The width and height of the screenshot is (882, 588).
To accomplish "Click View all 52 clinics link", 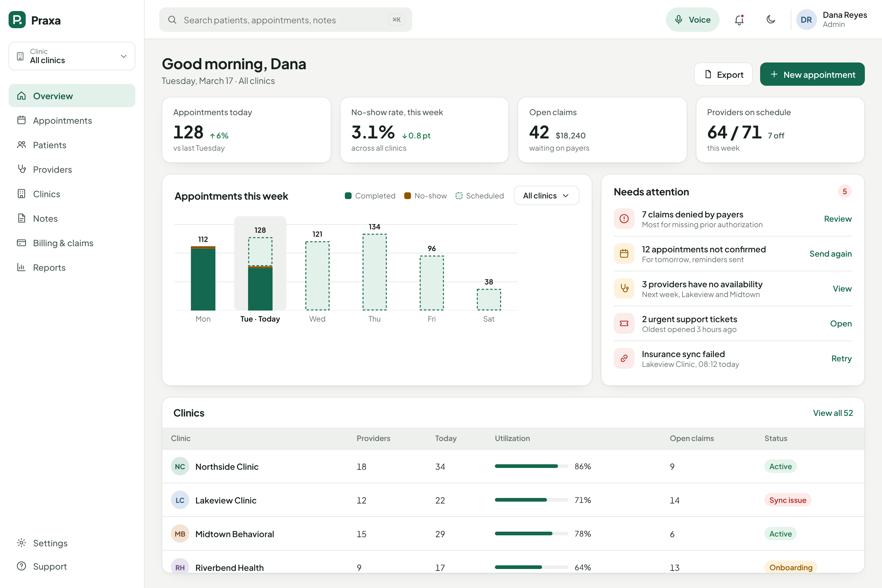I will 833,413.
